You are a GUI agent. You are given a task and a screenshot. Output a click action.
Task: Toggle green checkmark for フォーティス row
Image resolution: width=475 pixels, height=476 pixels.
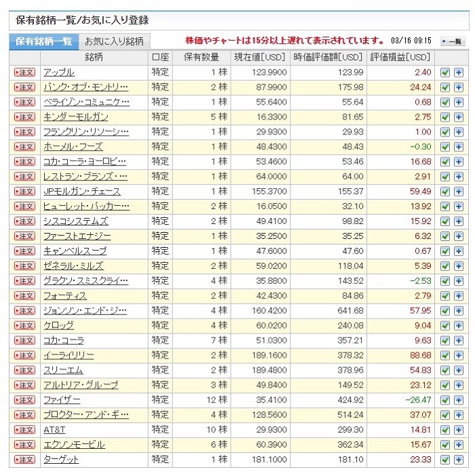point(445,295)
